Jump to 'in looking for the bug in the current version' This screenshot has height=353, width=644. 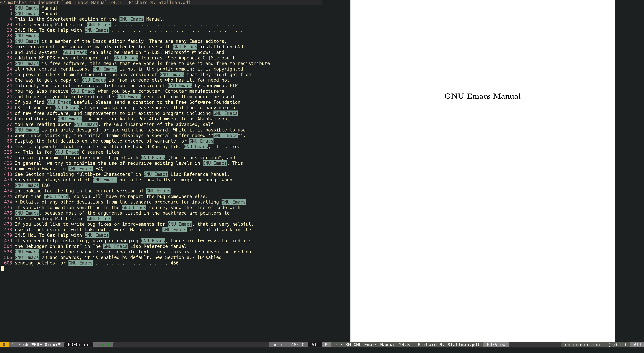[94, 191]
